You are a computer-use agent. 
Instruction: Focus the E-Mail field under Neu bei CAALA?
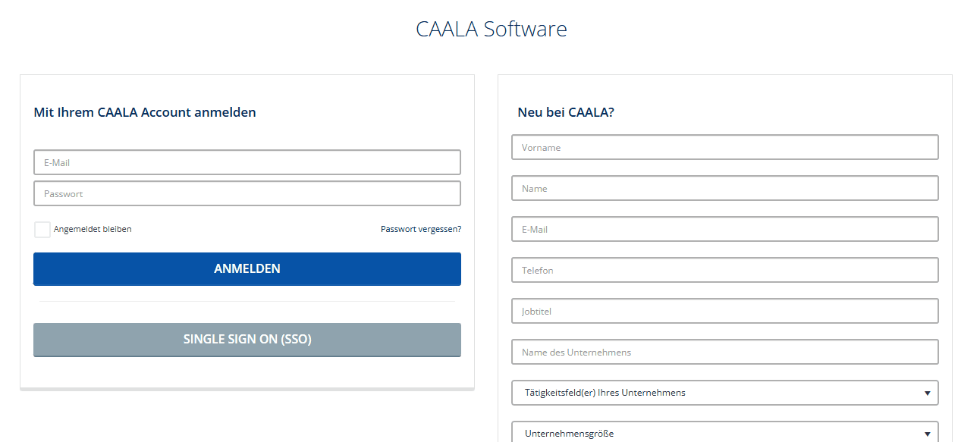click(724, 229)
